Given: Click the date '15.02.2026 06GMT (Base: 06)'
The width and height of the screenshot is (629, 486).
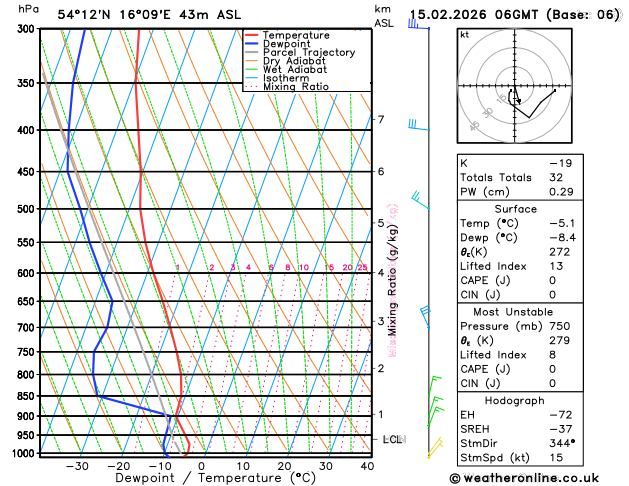Looking at the screenshot, I should tap(514, 15).
